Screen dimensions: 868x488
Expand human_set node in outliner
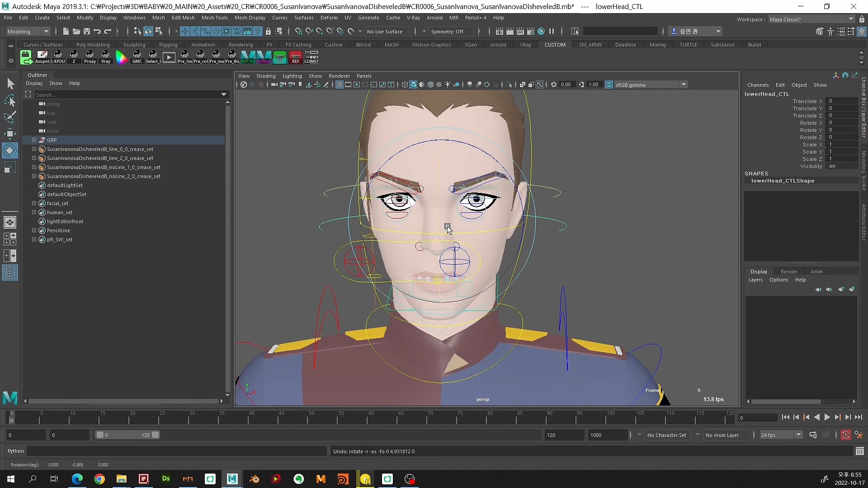point(34,212)
